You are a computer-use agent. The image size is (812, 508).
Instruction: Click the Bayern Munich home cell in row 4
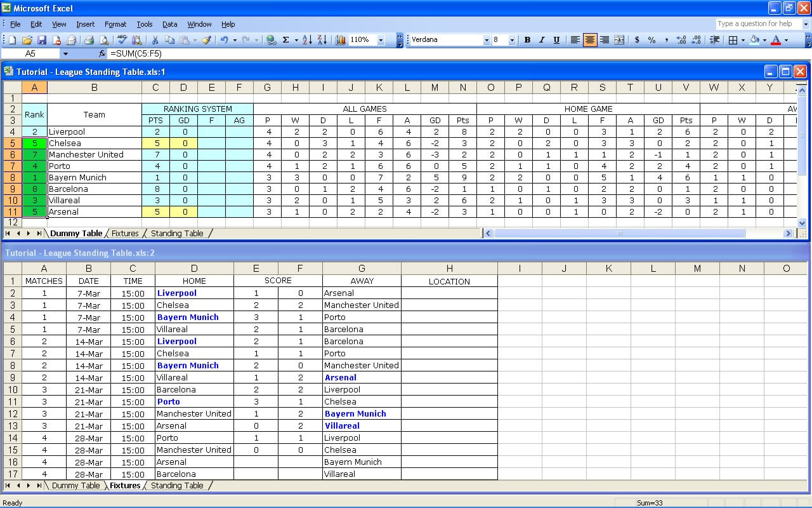pyautogui.click(x=194, y=317)
